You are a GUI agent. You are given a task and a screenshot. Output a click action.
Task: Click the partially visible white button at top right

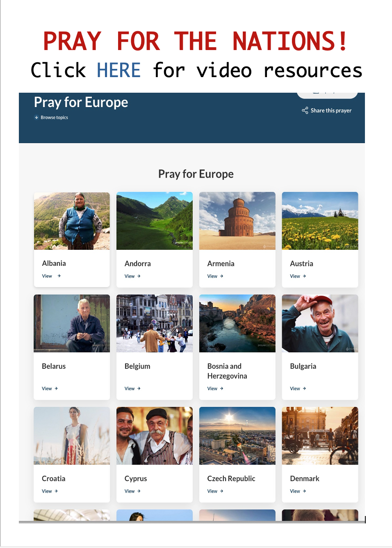(x=327, y=95)
